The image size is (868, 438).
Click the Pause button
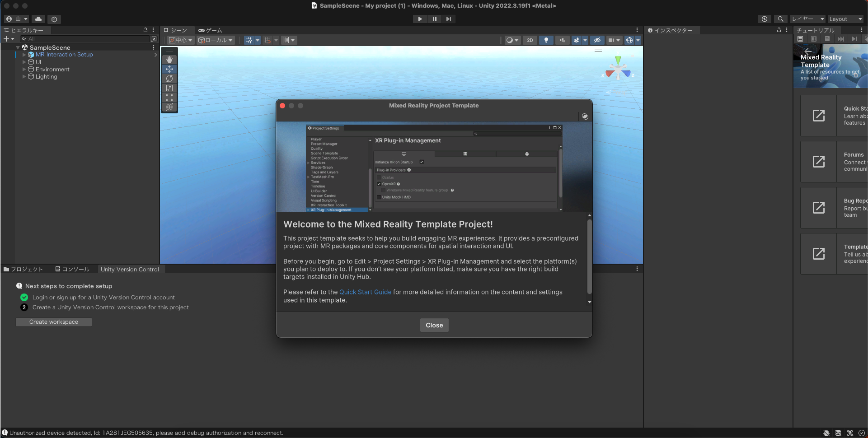[x=434, y=19]
